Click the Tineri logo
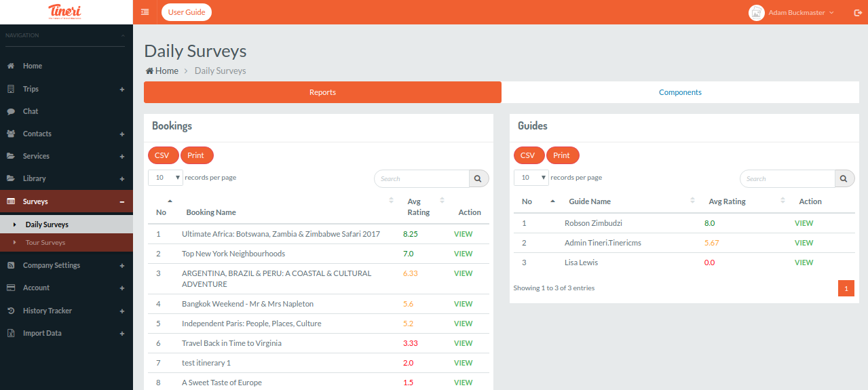Viewport: 868px width, 390px height. (67, 12)
